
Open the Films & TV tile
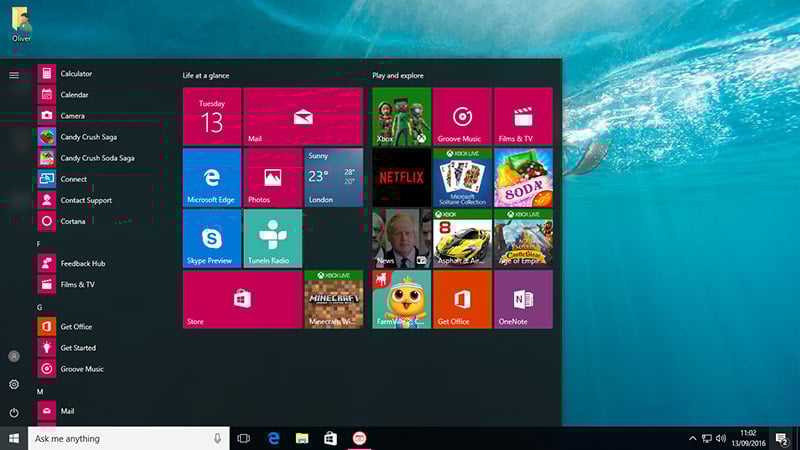point(523,116)
